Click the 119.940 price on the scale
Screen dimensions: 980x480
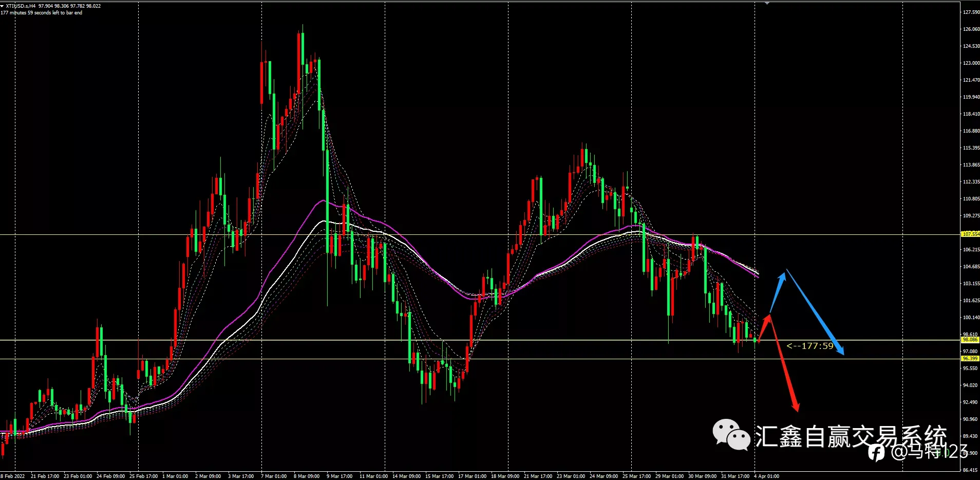tap(971, 97)
